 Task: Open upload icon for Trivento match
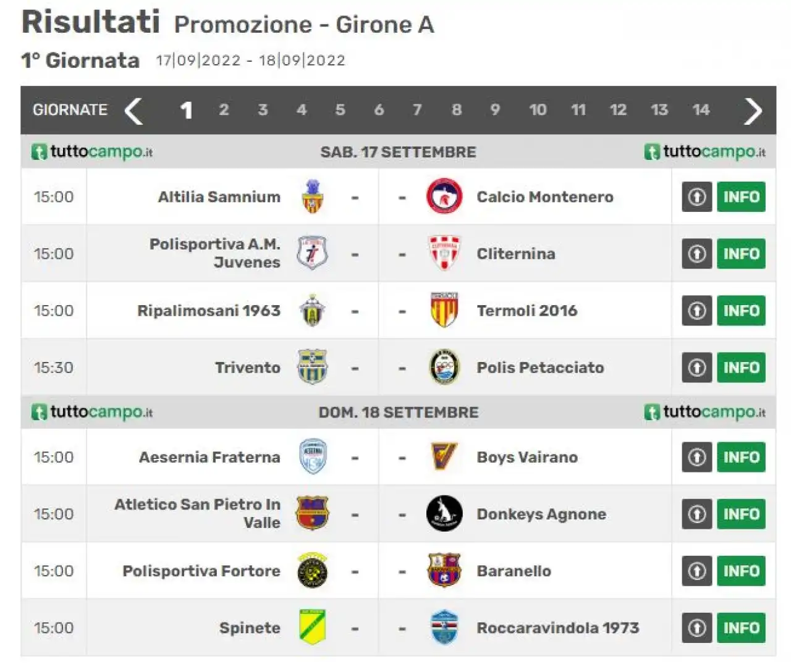pos(697,367)
